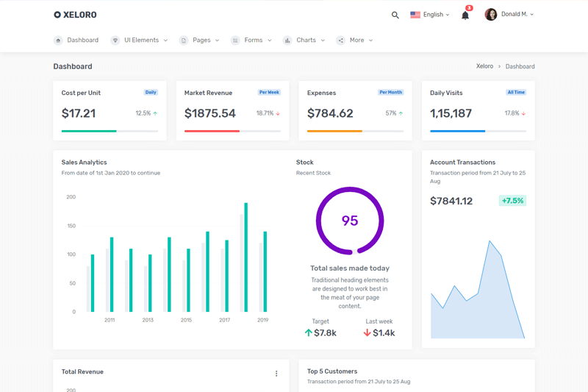Viewport: 588px width, 392px height.
Task: Click the Pages document icon in navigation
Action: click(184, 40)
